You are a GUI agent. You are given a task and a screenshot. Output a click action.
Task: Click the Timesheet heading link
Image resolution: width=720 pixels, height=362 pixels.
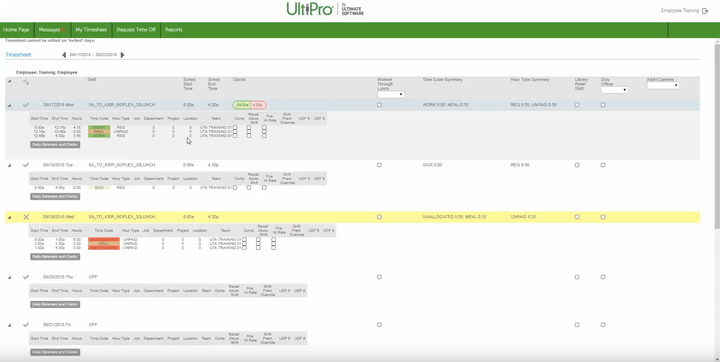[18, 55]
